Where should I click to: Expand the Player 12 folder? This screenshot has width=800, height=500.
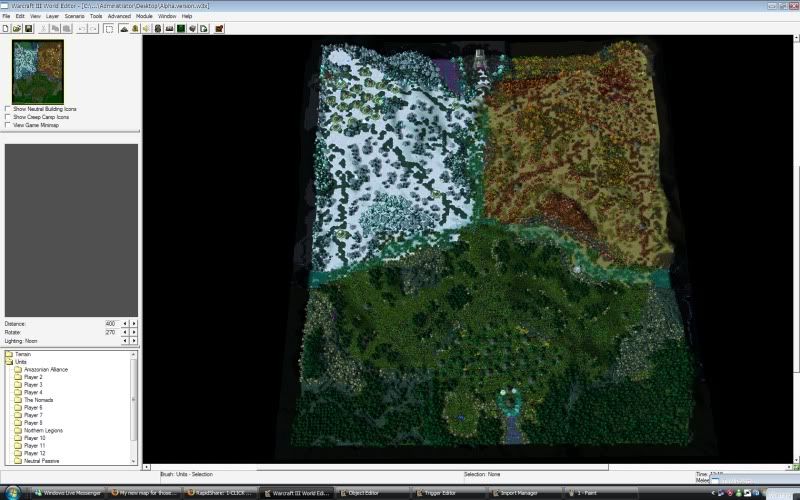coord(18,453)
